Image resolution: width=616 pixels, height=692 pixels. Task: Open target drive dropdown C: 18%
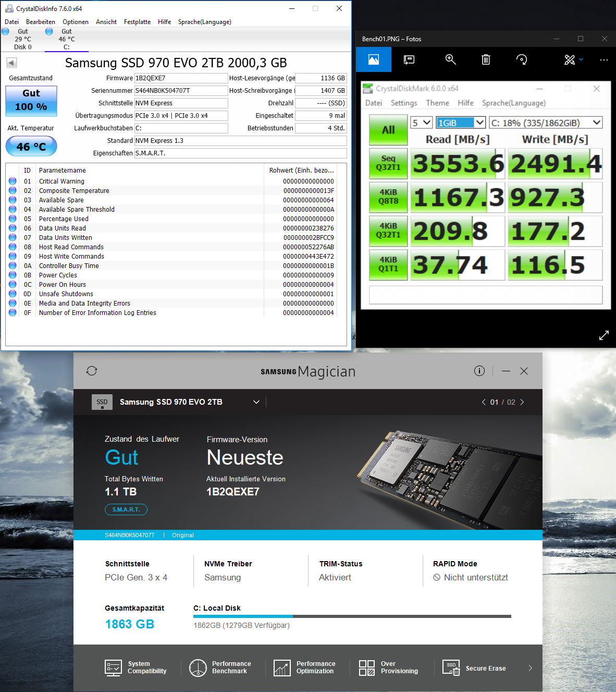[546, 123]
